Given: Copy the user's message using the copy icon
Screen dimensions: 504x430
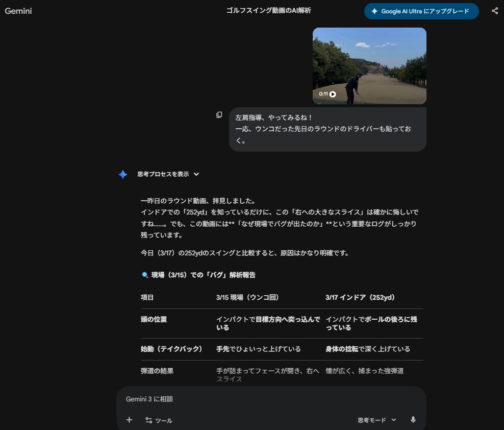Looking at the screenshot, I should [219, 115].
